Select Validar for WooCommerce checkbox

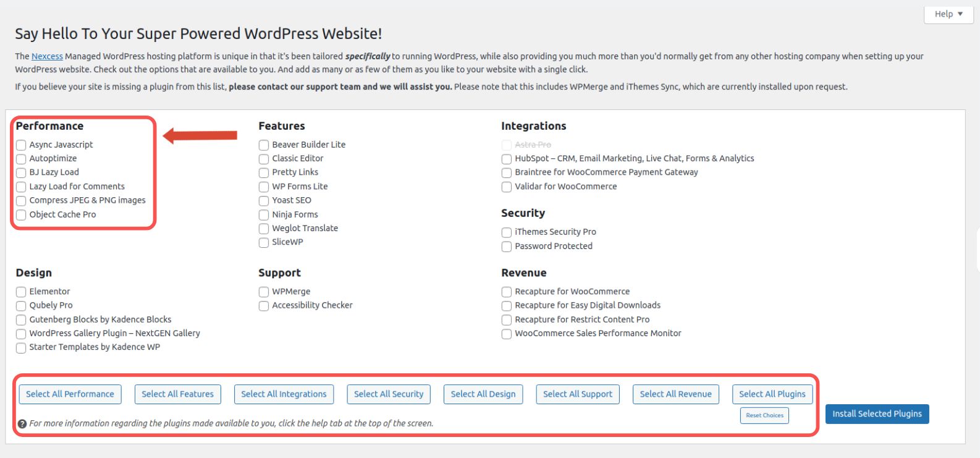(x=507, y=187)
